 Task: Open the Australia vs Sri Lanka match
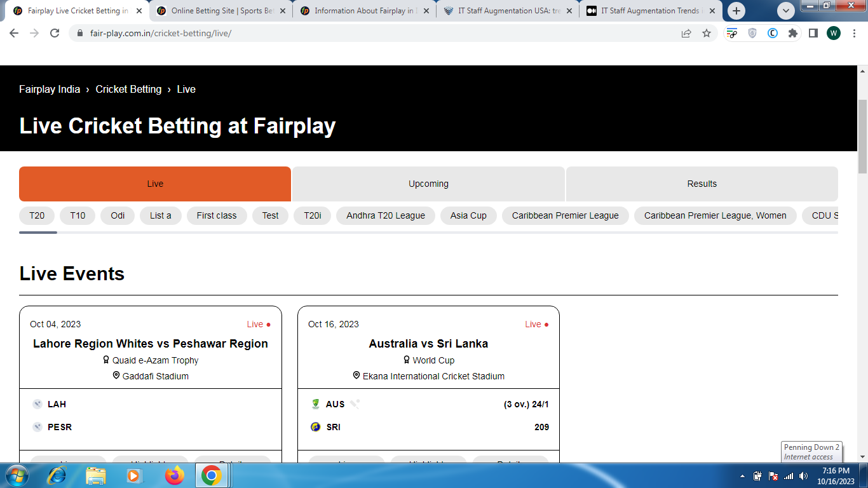pos(428,344)
